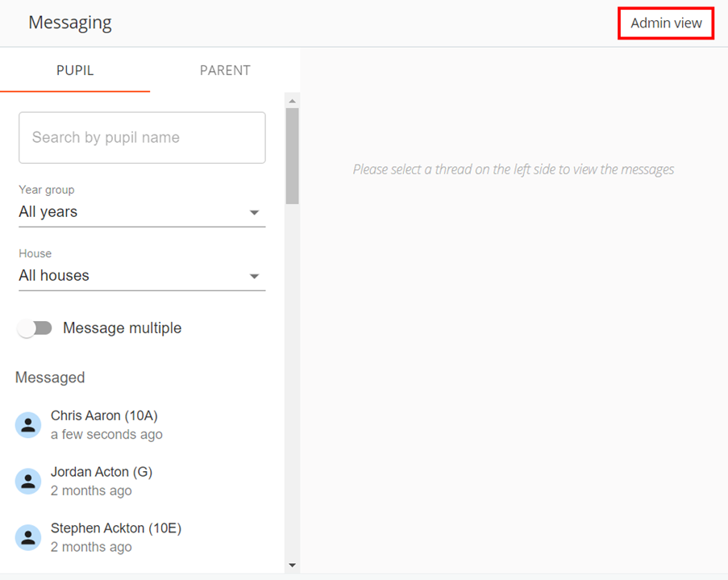Switch to the PARENT tab
The image size is (728, 580).
pyautogui.click(x=225, y=70)
